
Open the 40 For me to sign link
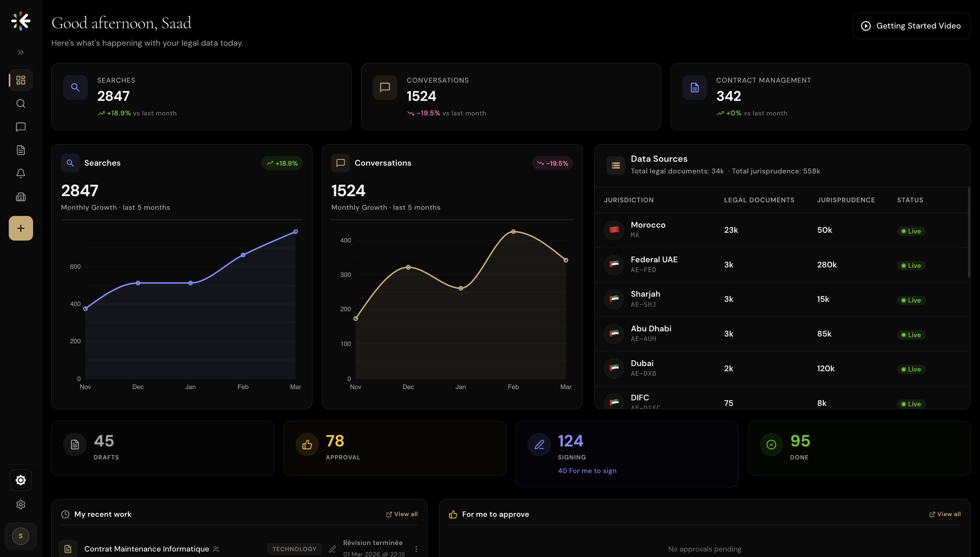coord(587,471)
